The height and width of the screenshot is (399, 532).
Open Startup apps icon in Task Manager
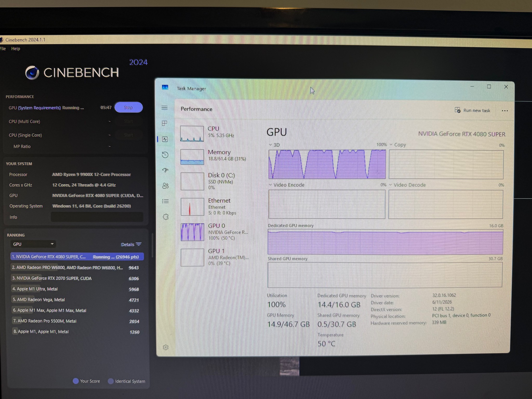(x=165, y=170)
